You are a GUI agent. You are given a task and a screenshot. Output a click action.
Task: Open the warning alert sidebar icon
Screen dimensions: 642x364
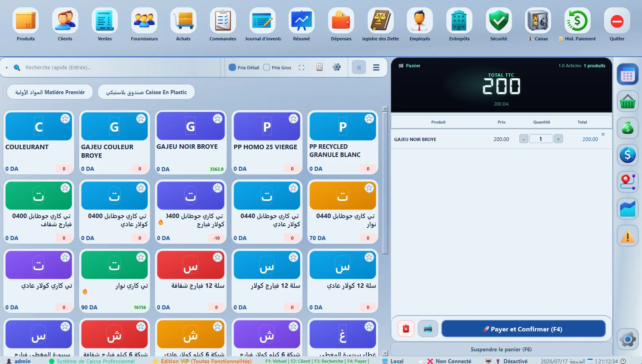click(x=628, y=236)
